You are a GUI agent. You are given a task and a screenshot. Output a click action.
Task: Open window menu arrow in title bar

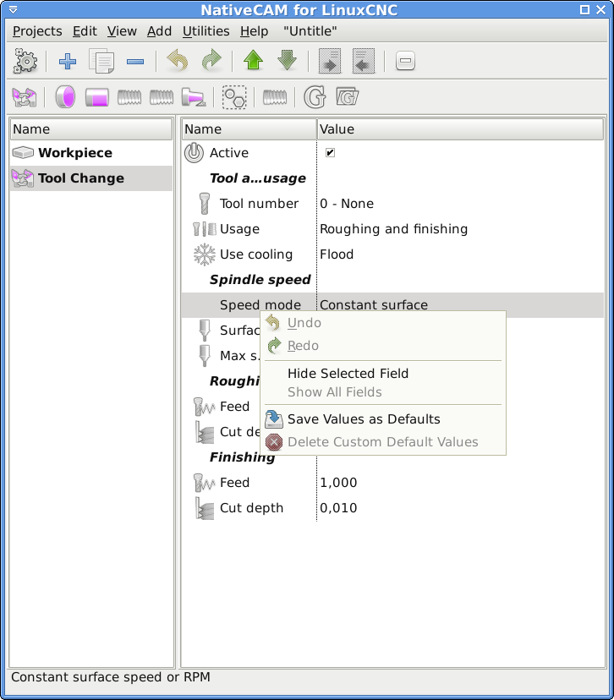point(13,9)
